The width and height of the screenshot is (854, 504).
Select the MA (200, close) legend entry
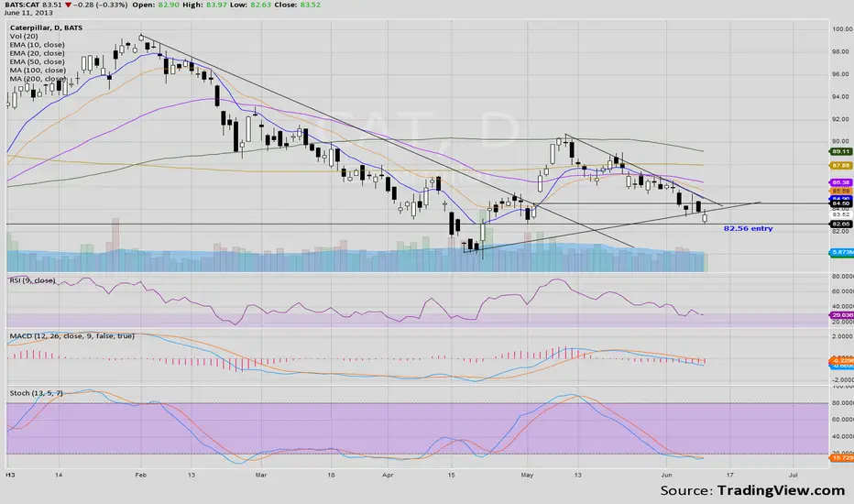38,79
